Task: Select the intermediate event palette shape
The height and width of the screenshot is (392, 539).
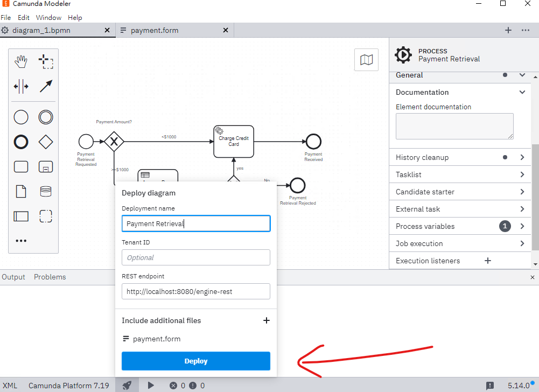Action: [x=46, y=117]
